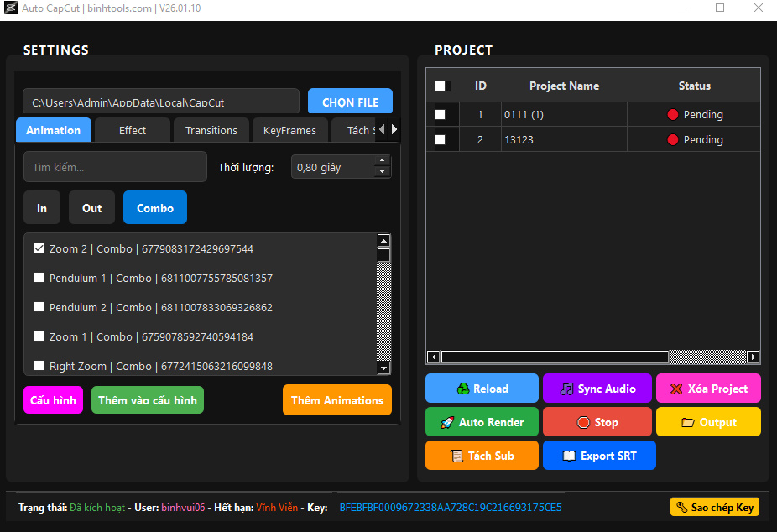The width and height of the screenshot is (777, 532).
Task: Click the Auto Render rocket icon
Action: 448,423
